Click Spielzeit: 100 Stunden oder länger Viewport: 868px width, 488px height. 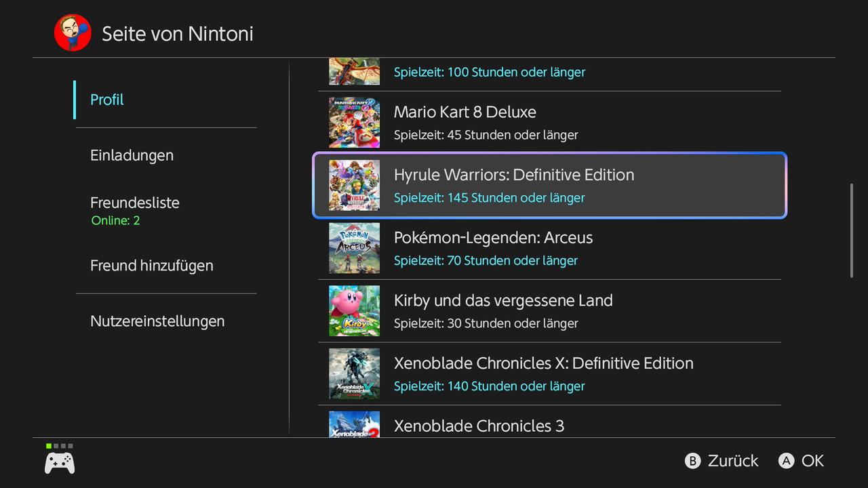[490, 72]
